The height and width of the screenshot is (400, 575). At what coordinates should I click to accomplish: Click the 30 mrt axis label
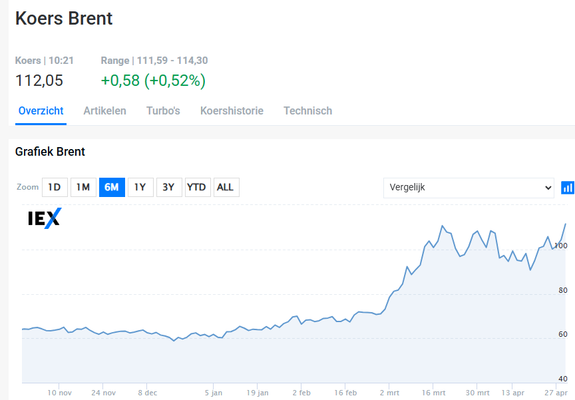pos(477,393)
